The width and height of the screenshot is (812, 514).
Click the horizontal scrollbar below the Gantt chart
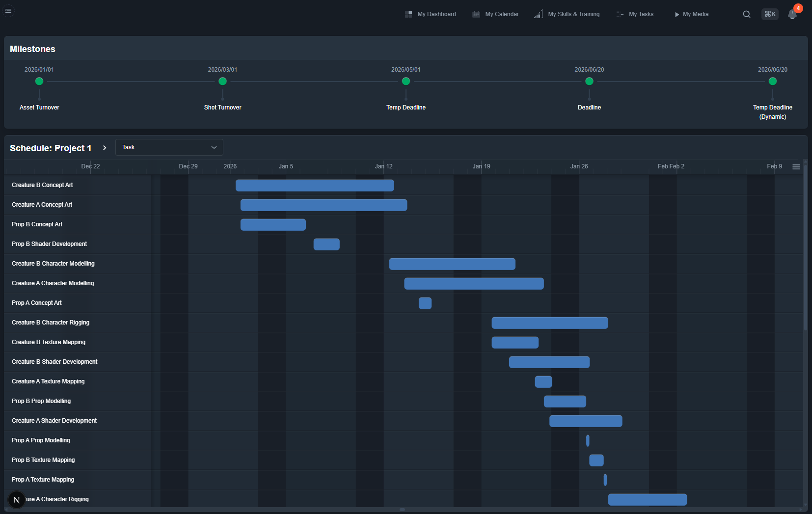(x=403, y=509)
